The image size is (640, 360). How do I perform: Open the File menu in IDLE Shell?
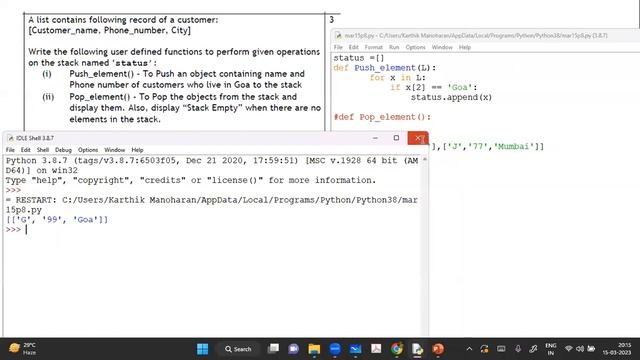click(10, 150)
